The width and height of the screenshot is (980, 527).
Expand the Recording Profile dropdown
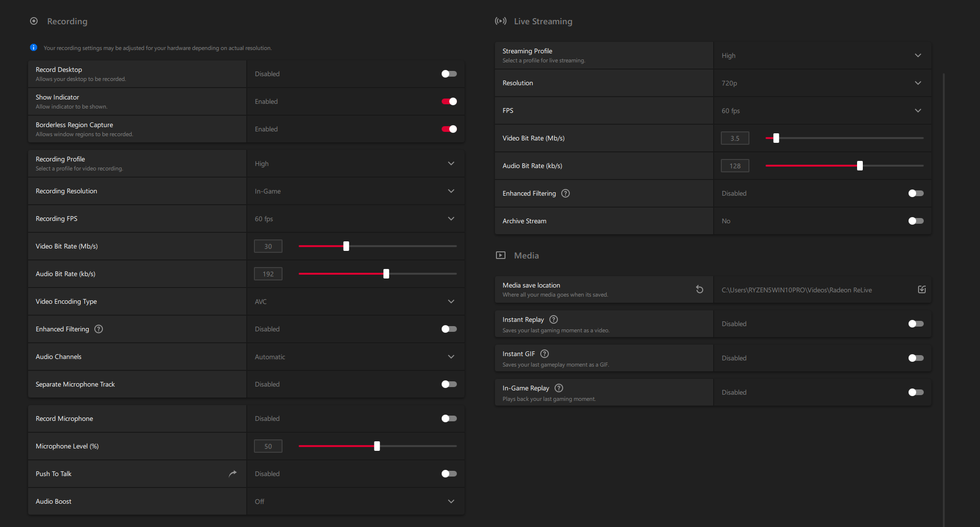[355, 164]
